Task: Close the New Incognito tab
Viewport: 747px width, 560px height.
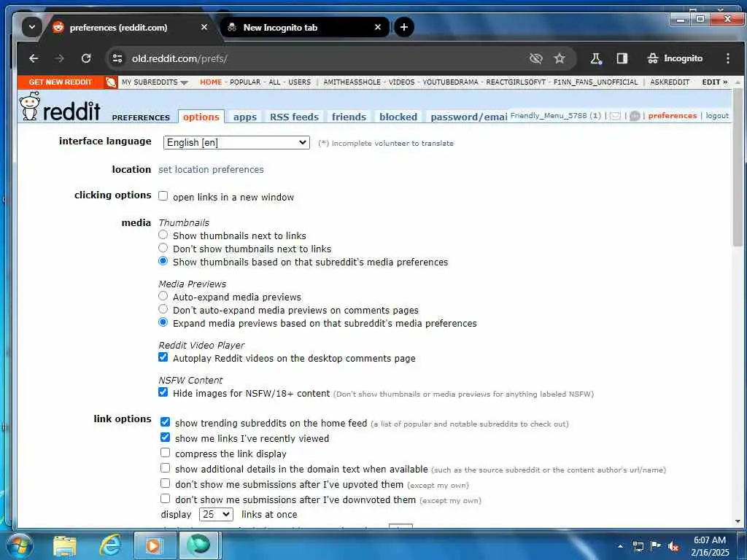Action: pyautogui.click(x=378, y=27)
